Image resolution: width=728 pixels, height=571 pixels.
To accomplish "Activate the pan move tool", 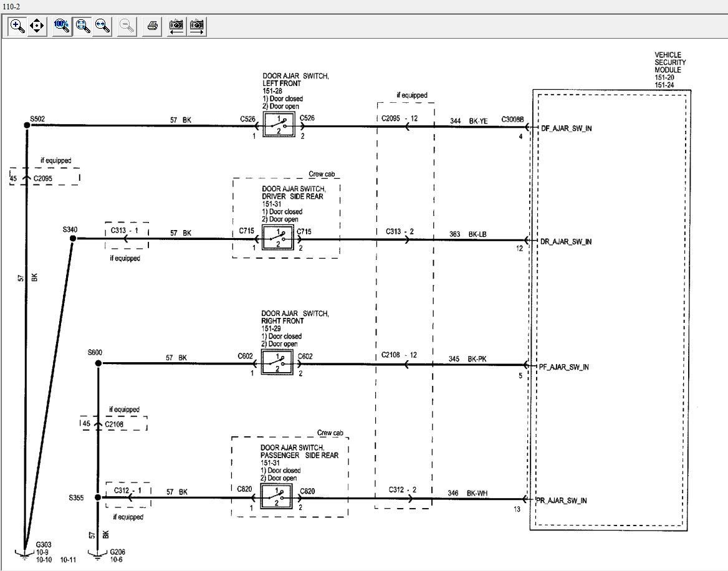I will pyautogui.click(x=37, y=26).
